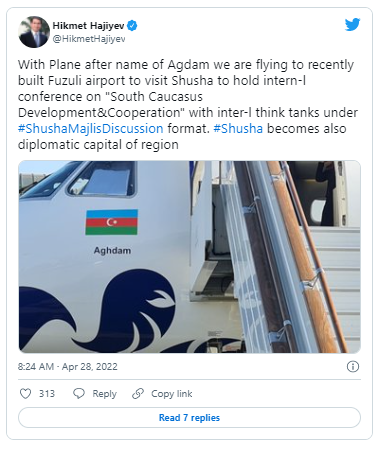Click the tweet body text
The height and width of the screenshot is (455, 386).
click(x=188, y=105)
